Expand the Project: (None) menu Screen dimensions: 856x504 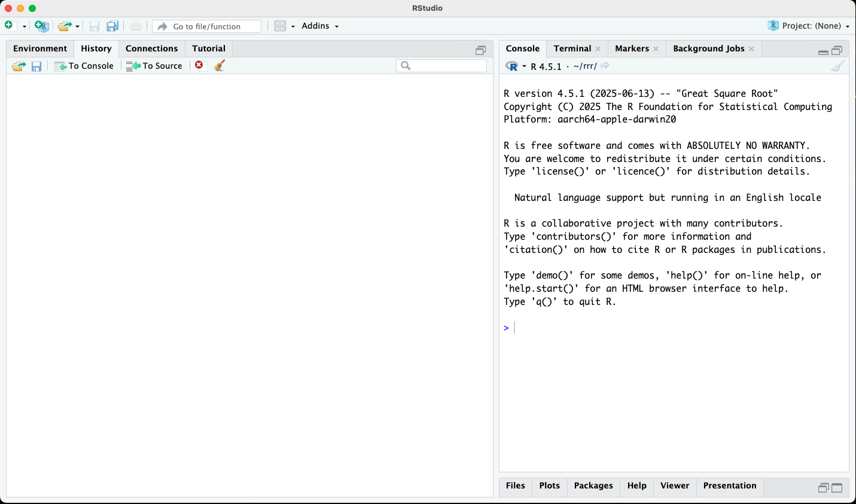[x=809, y=26]
